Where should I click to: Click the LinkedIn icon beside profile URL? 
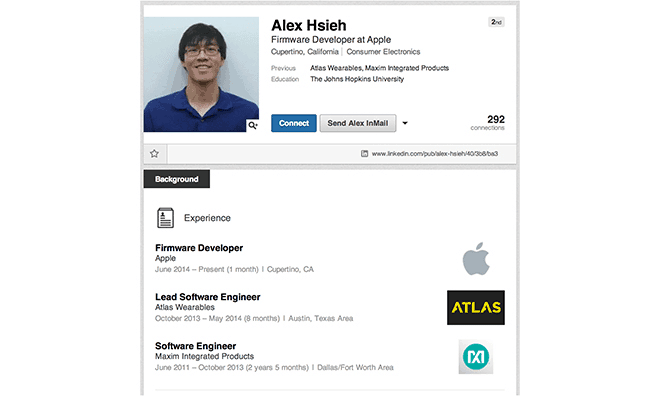pyautogui.click(x=365, y=154)
